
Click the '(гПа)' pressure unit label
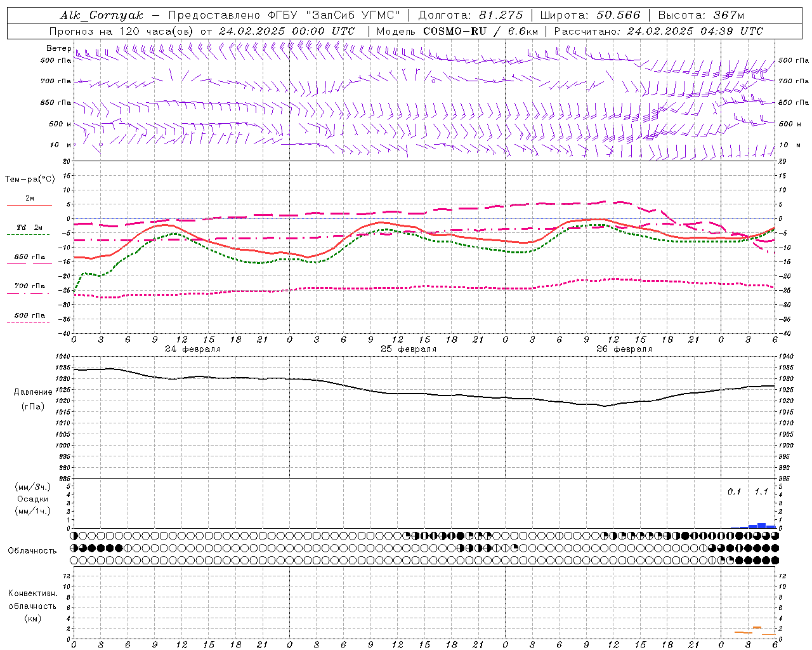click(33, 407)
